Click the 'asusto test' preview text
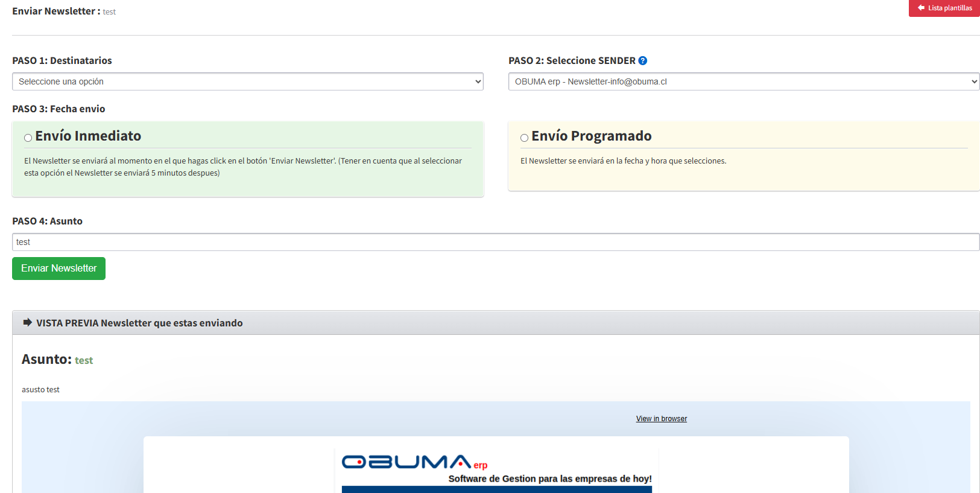Image resolution: width=980 pixels, height=493 pixels. click(40, 390)
